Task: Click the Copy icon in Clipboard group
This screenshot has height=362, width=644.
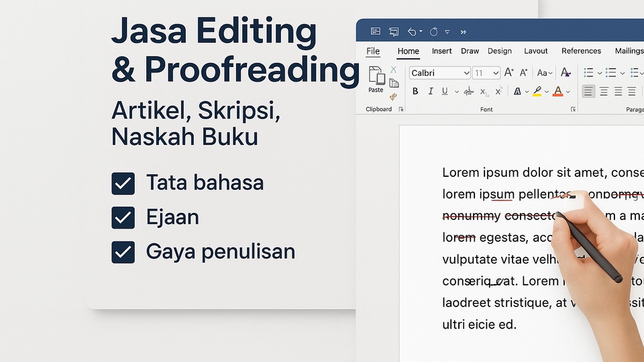Action: pyautogui.click(x=394, y=83)
